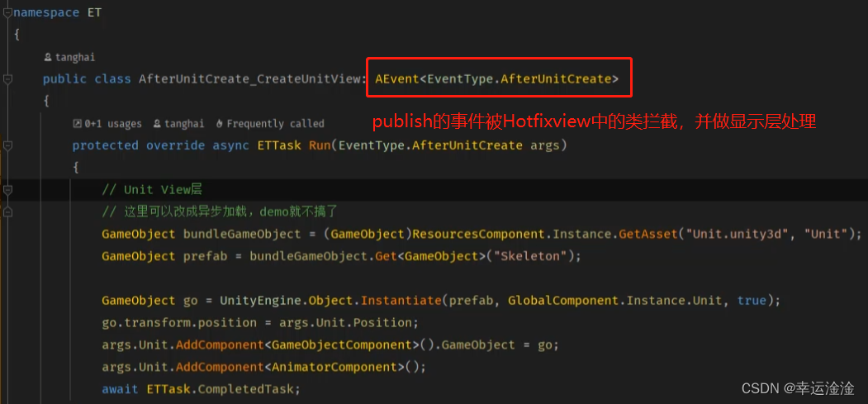Open tanghai author lens above the class
Screen dimensions: 868x404
[69, 57]
